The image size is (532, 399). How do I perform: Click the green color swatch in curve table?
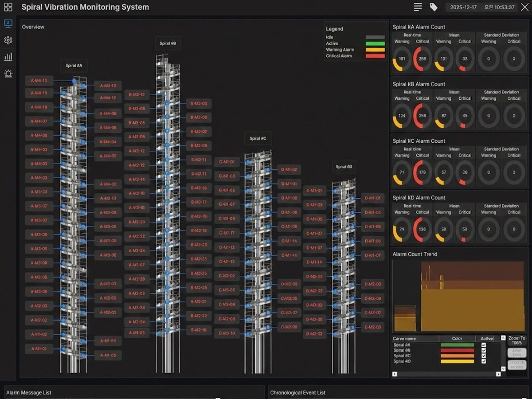click(x=457, y=345)
